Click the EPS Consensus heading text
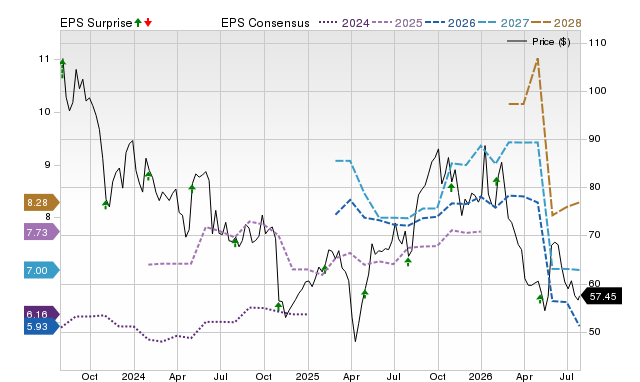 (265, 23)
